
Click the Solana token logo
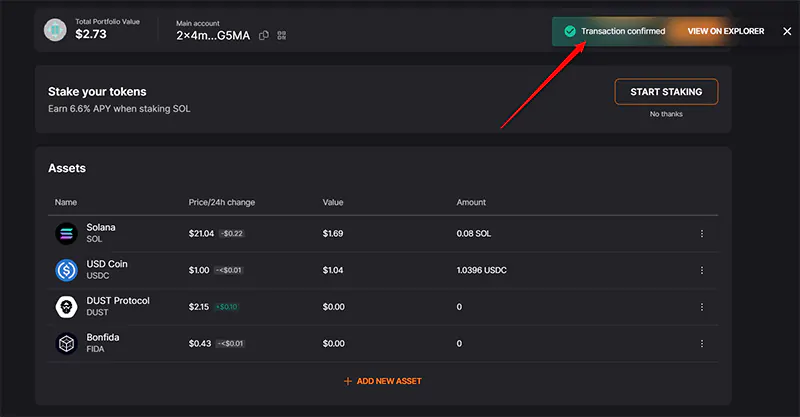(x=67, y=233)
